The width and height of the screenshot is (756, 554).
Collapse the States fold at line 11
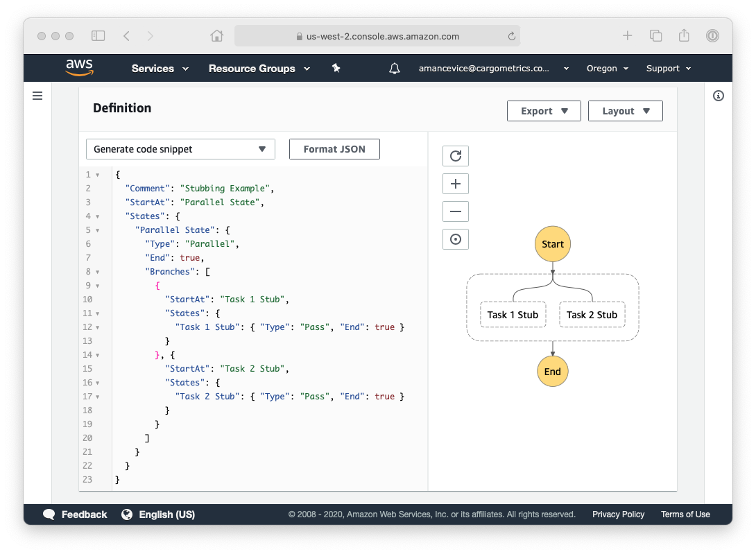tap(97, 313)
